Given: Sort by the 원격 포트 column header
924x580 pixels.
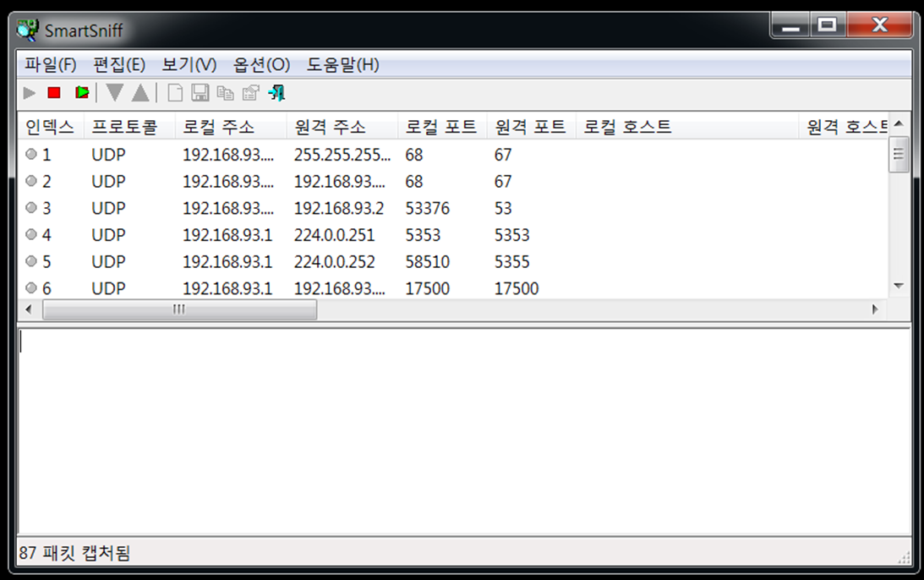Looking at the screenshot, I should click(x=531, y=127).
